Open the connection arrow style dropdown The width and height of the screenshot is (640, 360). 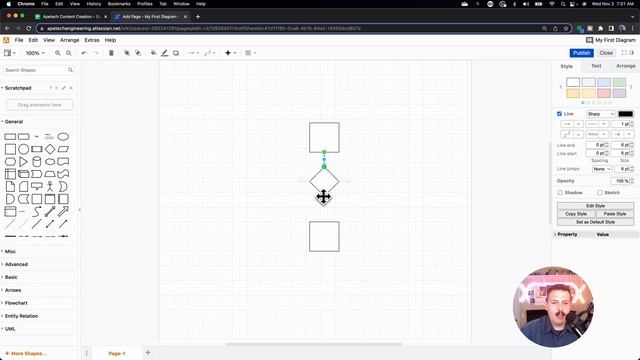[x=193, y=53]
